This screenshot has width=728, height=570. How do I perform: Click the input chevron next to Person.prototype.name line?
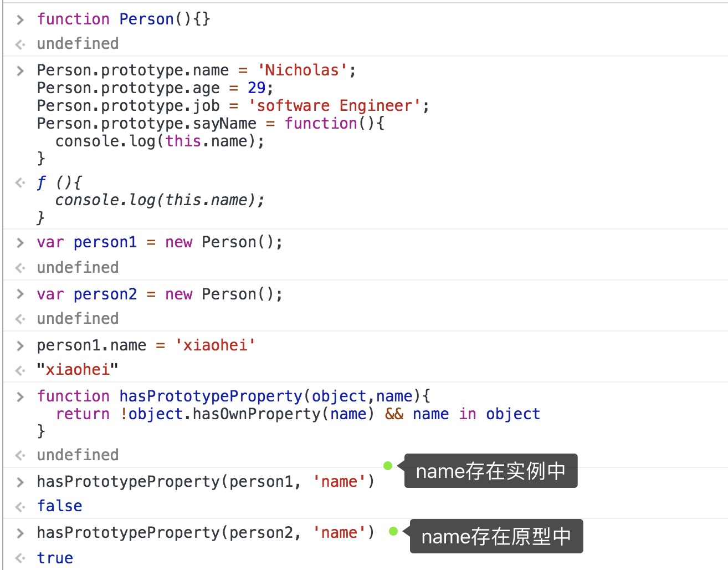(20, 71)
